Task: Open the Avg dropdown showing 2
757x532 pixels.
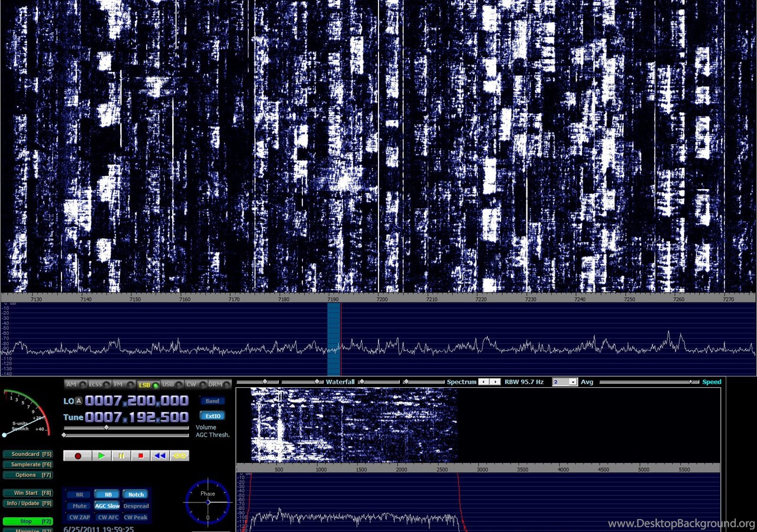Action: pos(565,382)
